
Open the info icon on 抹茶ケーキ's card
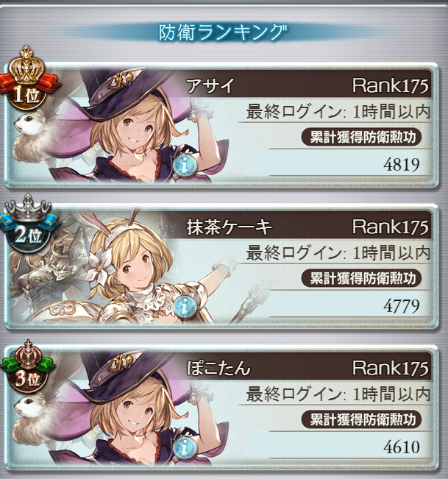[185, 306]
